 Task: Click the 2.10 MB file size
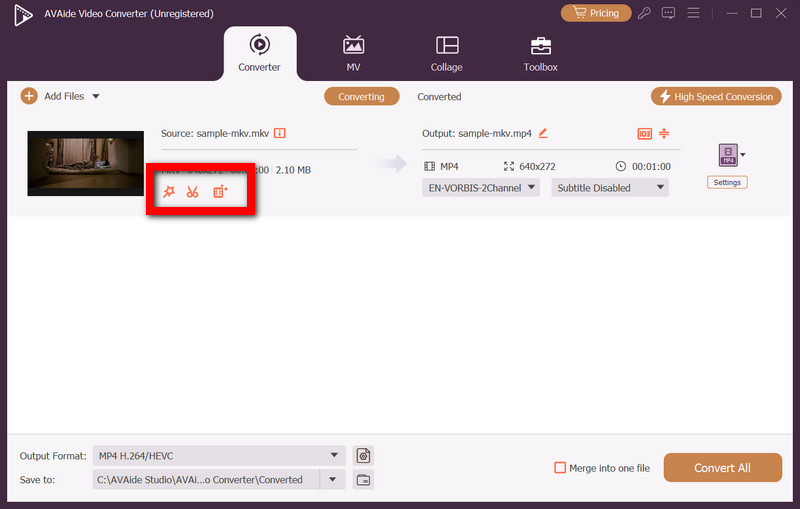point(293,170)
